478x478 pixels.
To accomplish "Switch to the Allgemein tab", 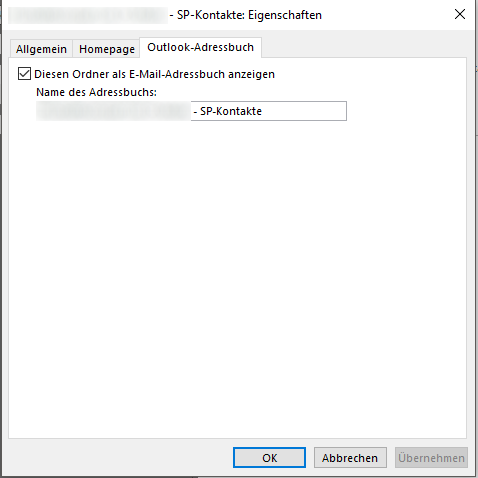I will coord(41,49).
